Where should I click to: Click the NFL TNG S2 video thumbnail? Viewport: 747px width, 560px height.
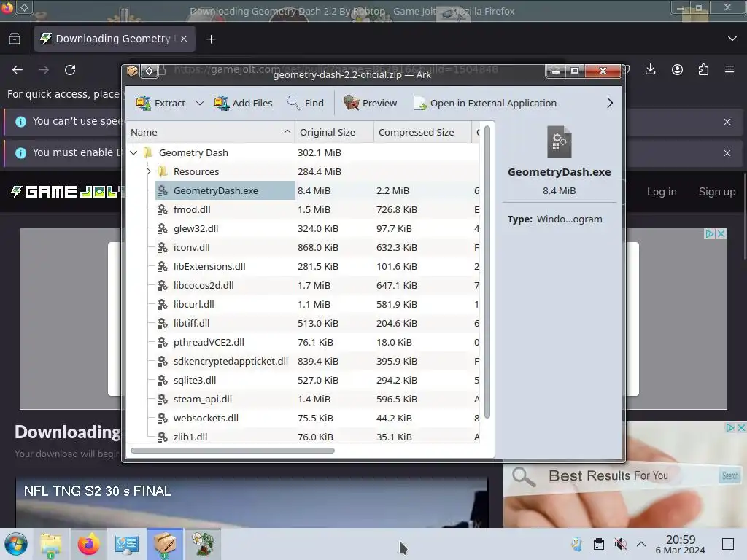tap(252, 502)
